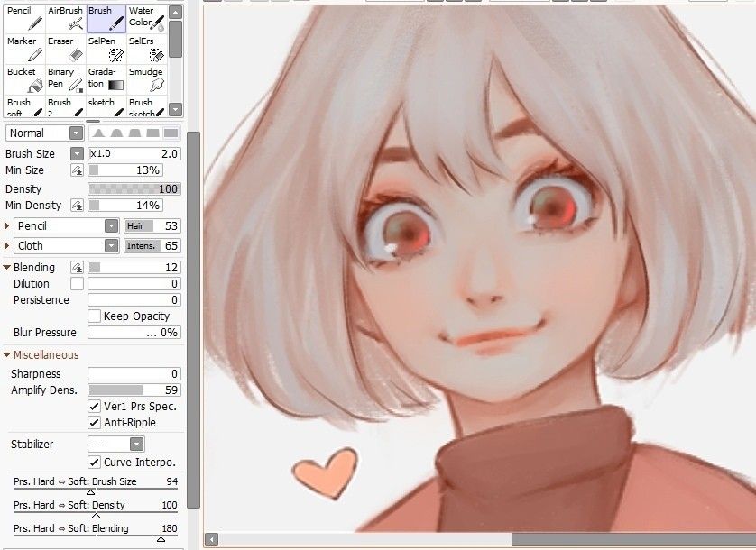The width and height of the screenshot is (756, 550).
Task: Set the Intens. texture slider
Action: [x=152, y=246]
